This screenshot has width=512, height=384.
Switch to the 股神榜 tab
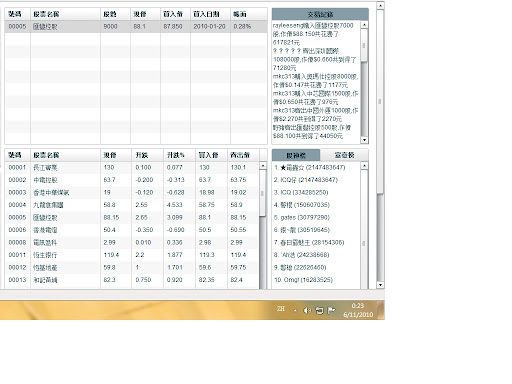point(296,155)
